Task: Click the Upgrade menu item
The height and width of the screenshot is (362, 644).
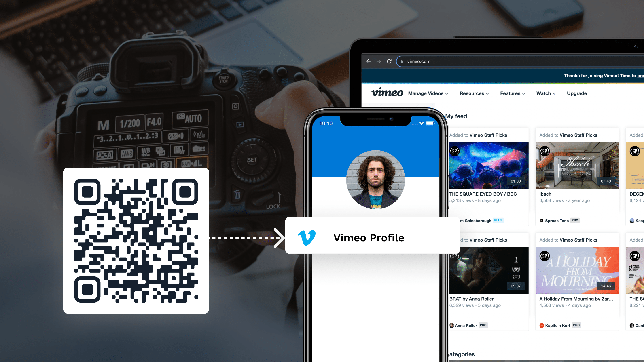Action: [577, 93]
